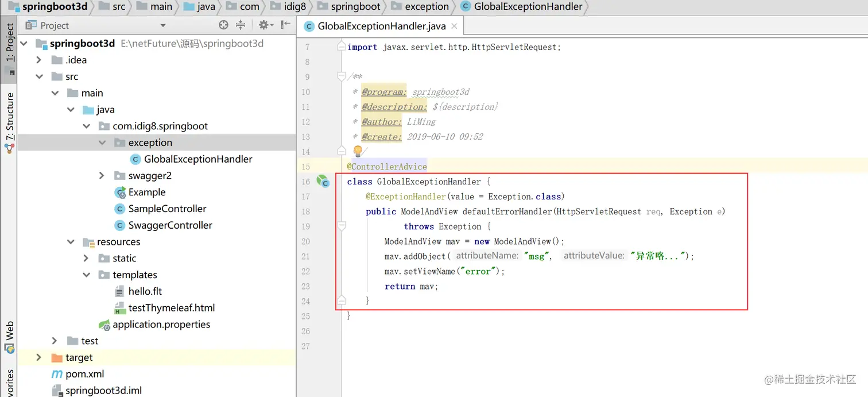Image resolution: width=868 pixels, height=397 pixels.
Task: Click the "error" string on line 22
Action: (x=478, y=271)
